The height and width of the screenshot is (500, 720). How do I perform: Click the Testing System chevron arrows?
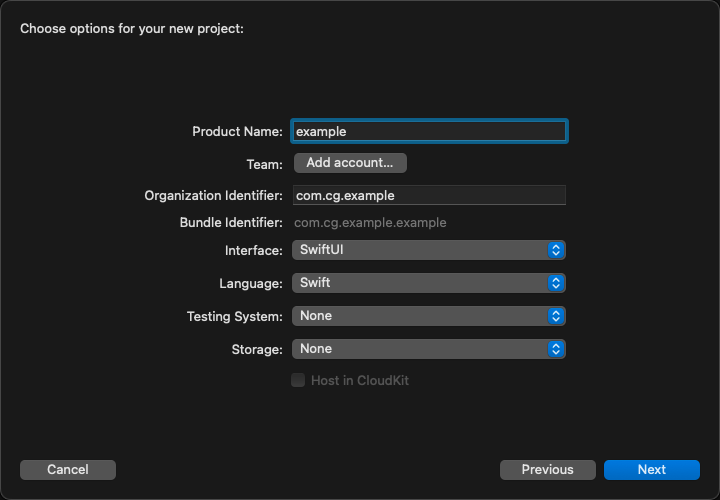pos(557,316)
